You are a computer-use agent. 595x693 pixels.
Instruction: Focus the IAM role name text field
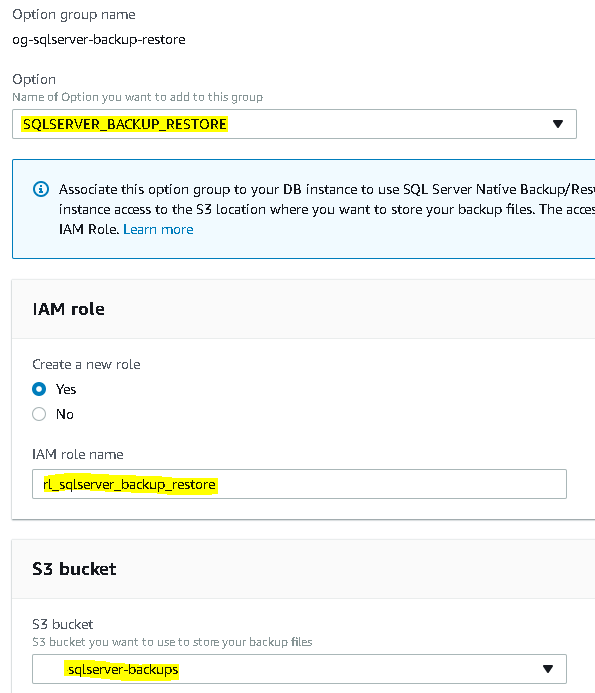tap(299, 484)
